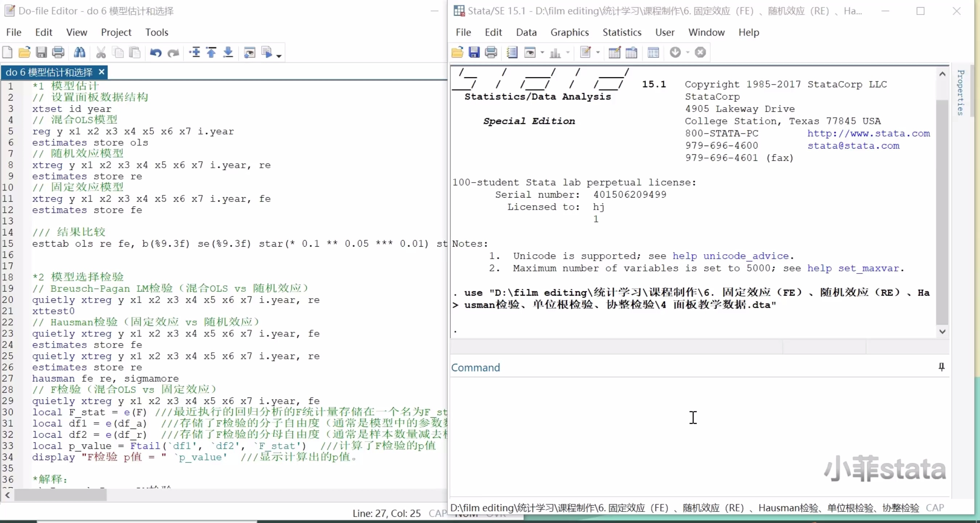This screenshot has height=523, width=980.
Task: Expand the Graph dropdown arrow in Stata toolbar
Action: coord(568,53)
